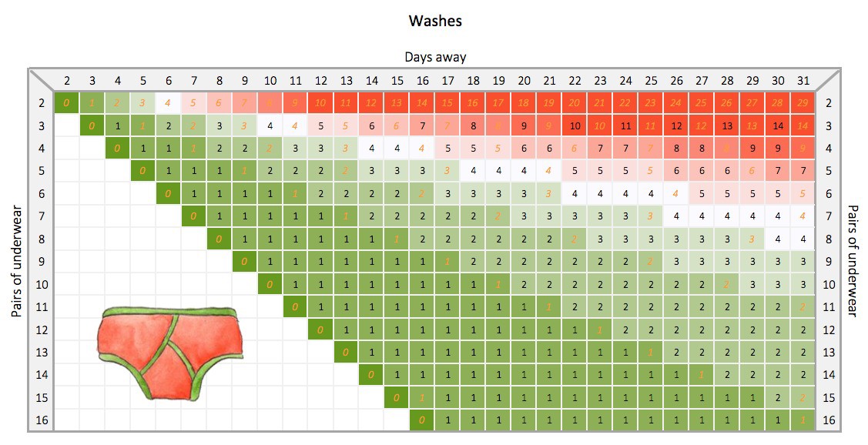Click the left-side Pairs of underwear label
The height and width of the screenshot is (445, 868).
coord(17,261)
